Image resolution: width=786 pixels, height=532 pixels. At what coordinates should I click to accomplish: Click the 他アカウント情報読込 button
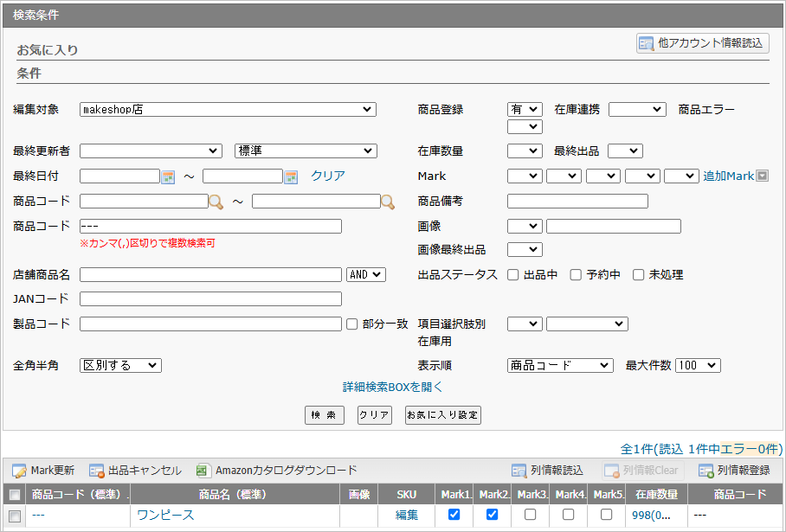click(702, 43)
